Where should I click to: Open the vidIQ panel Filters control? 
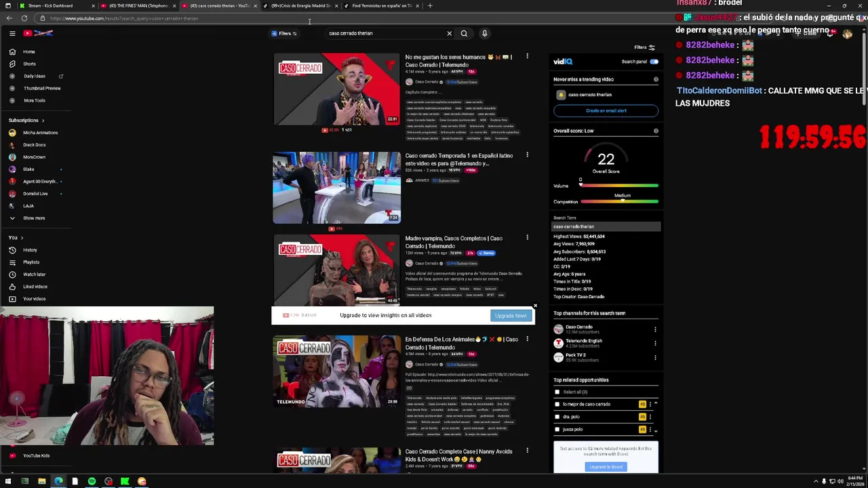tap(644, 47)
